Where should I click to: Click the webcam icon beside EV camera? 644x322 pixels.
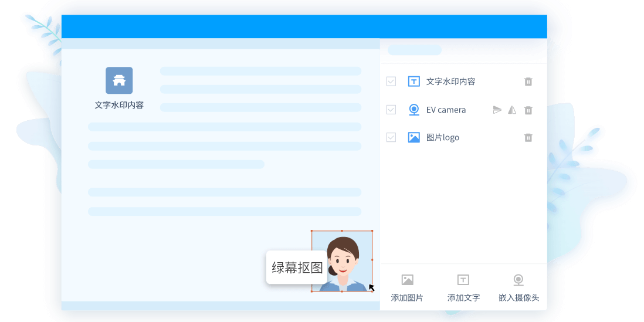coord(413,110)
